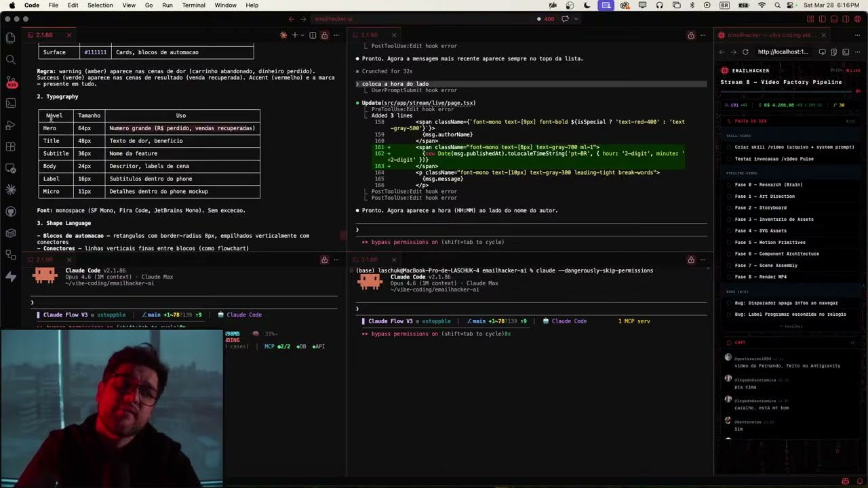The width and height of the screenshot is (868, 488).
Task: Click 'Bug: Disparador apaga infos ao navegar'
Action: point(786,303)
